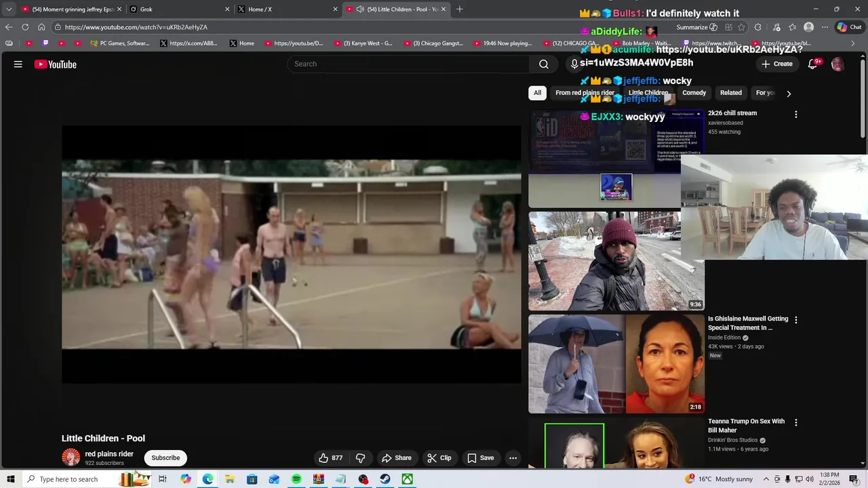868x488 pixels.
Task: Open the Kanye West bookmark
Action: pos(363,43)
